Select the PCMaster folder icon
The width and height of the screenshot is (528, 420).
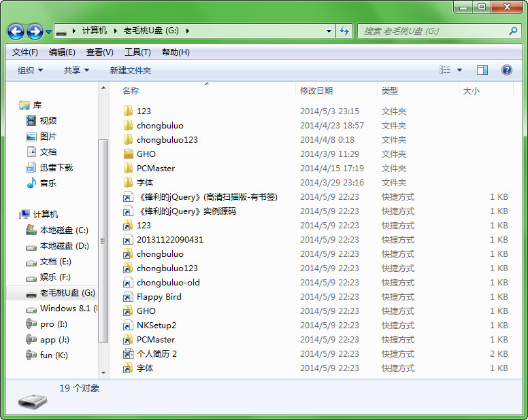point(128,169)
